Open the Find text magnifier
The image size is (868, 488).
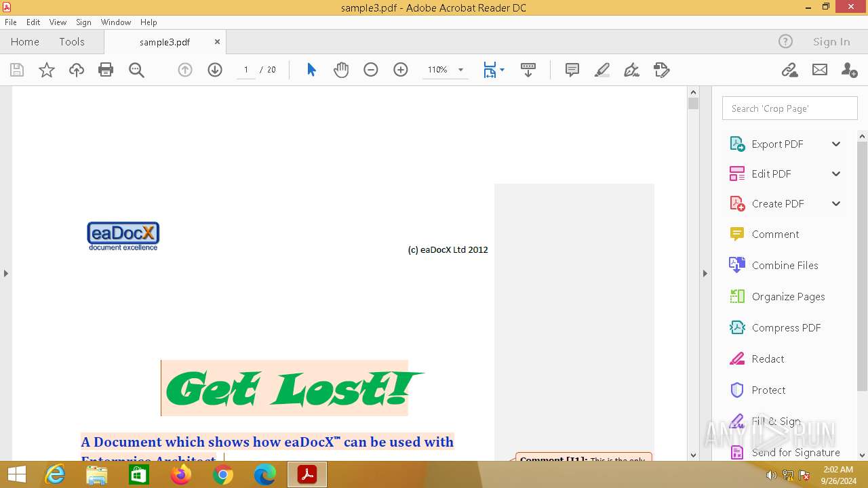(x=136, y=70)
